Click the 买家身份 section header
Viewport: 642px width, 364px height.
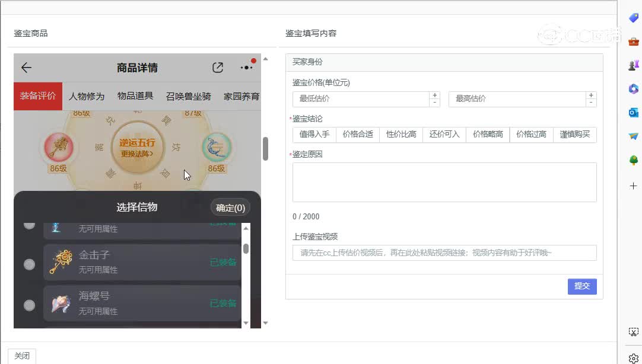click(x=444, y=62)
